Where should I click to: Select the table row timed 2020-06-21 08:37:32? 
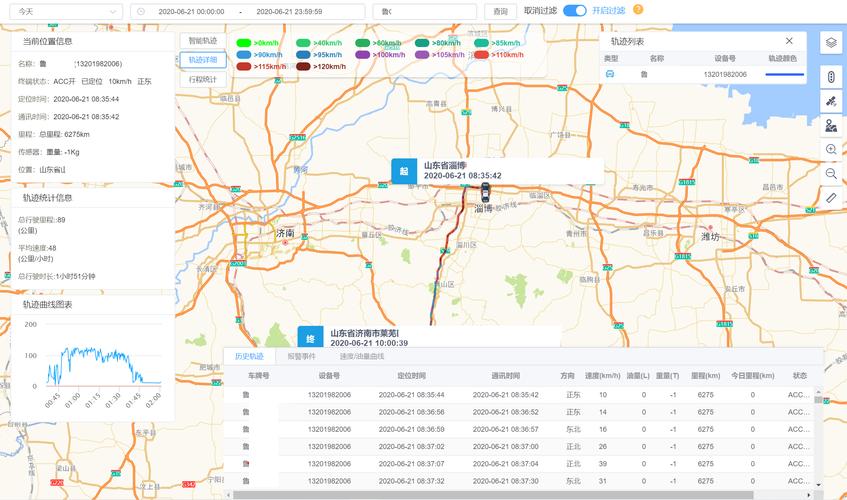[519, 481]
